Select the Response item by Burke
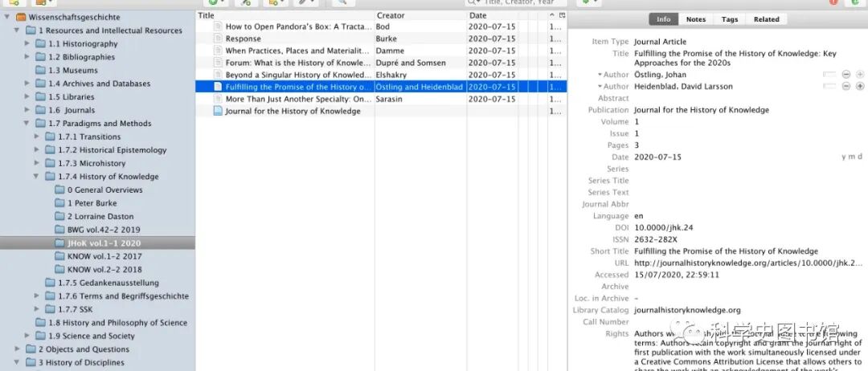 pyautogui.click(x=382, y=39)
